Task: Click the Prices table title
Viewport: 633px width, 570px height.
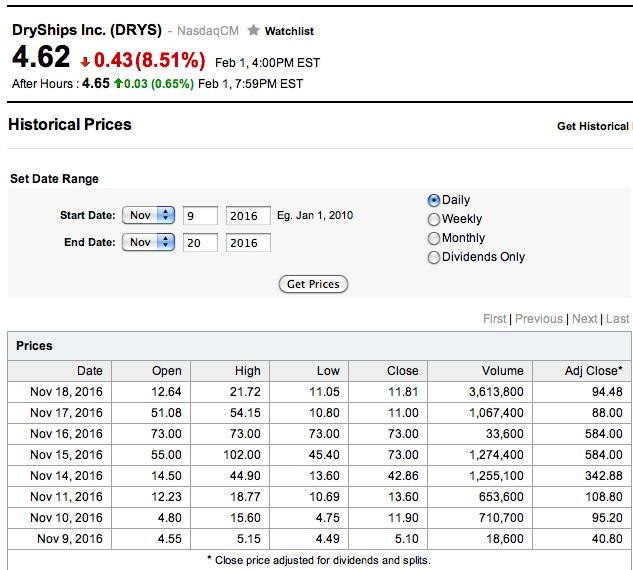Action: [34, 346]
